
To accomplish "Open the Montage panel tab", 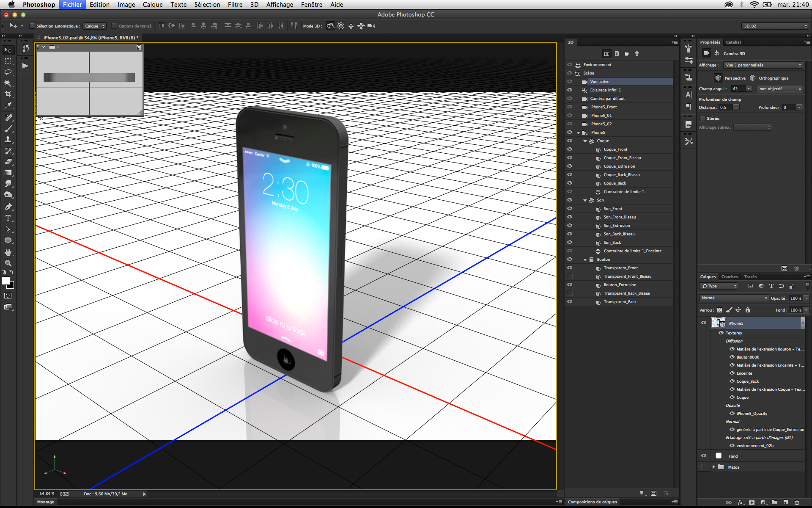I will [46, 502].
